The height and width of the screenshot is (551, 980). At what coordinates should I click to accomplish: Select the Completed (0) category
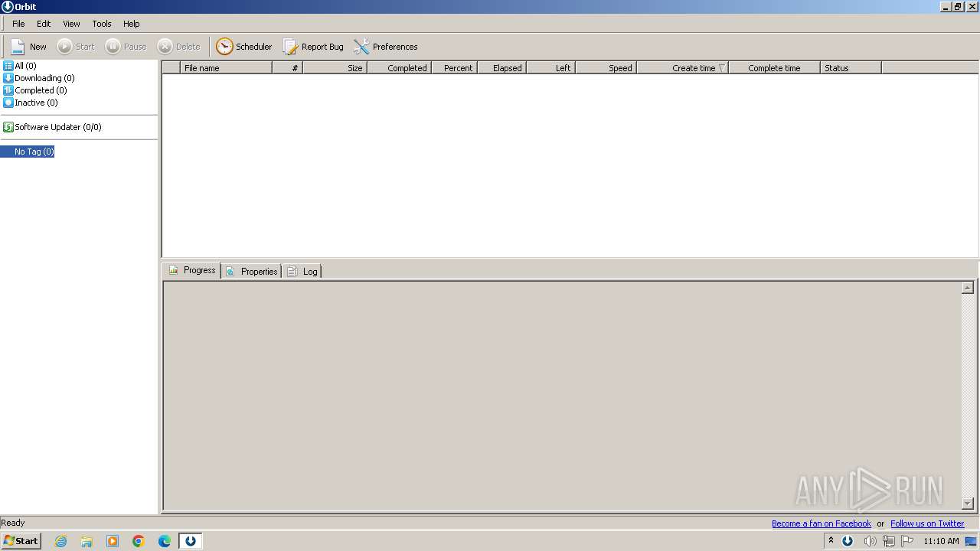click(35, 90)
